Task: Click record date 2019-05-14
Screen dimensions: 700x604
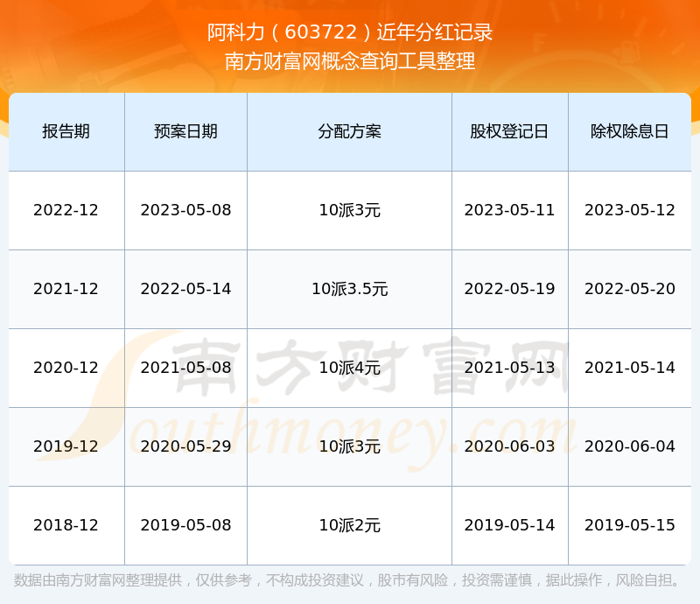Action: pyautogui.click(x=509, y=525)
